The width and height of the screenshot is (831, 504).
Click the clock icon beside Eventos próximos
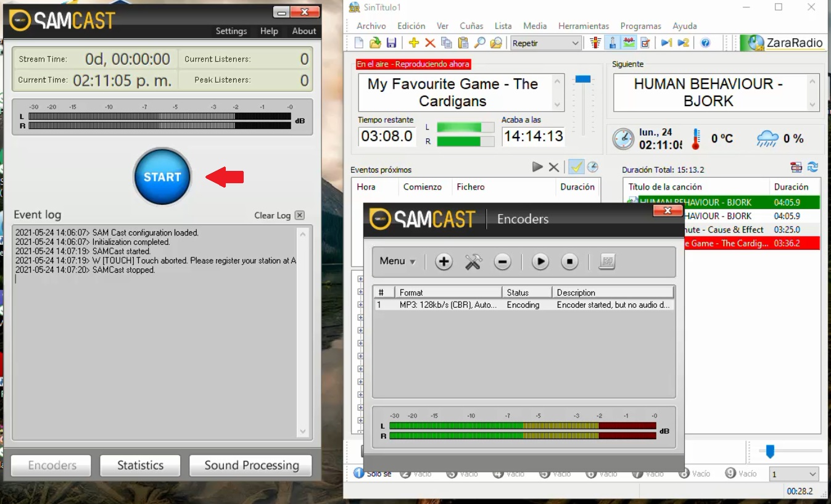tap(592, 167)
